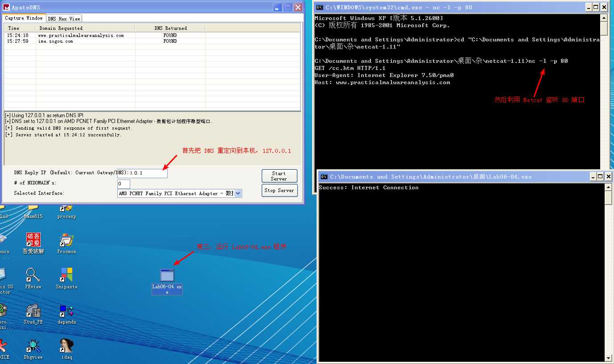Select the www.practicalmalwareanalysis.com row
This screenshot has height=364, width=614.
[152, 35]
